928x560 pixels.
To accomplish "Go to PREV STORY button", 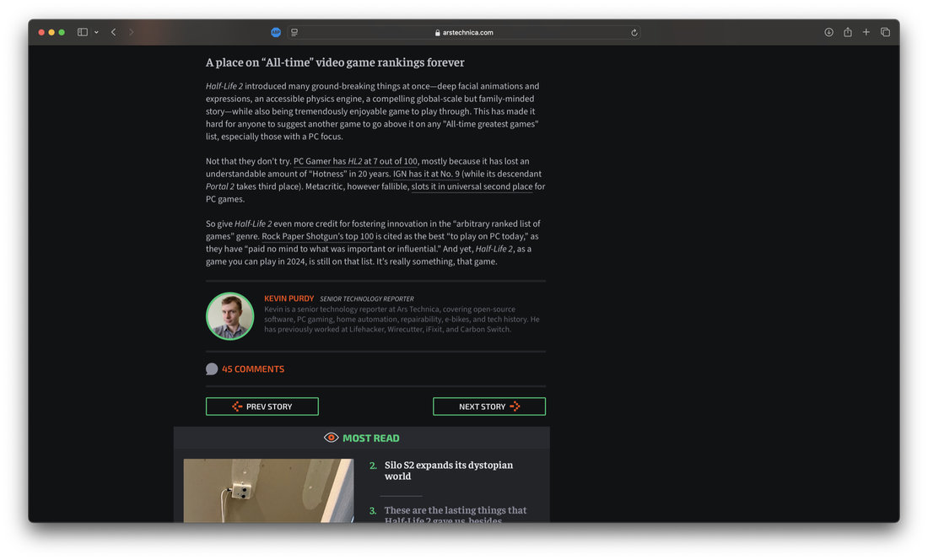I will pyautogui.click(x=262, y=407).
